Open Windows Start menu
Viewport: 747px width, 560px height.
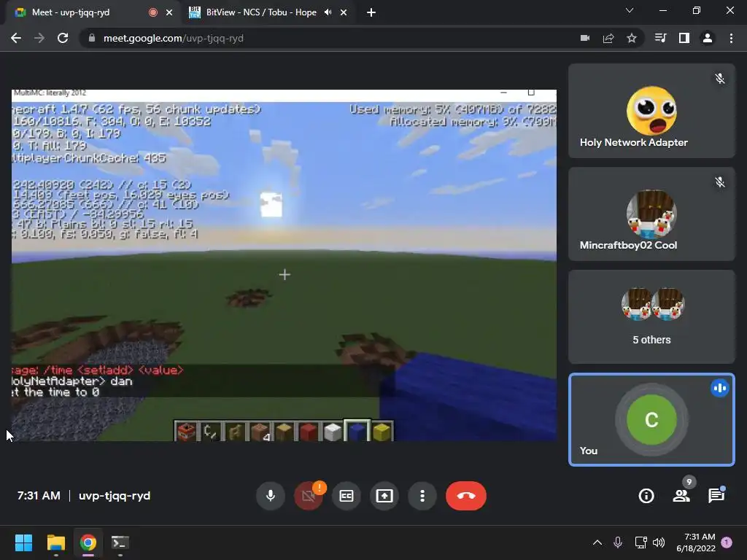tap(23, 542)
